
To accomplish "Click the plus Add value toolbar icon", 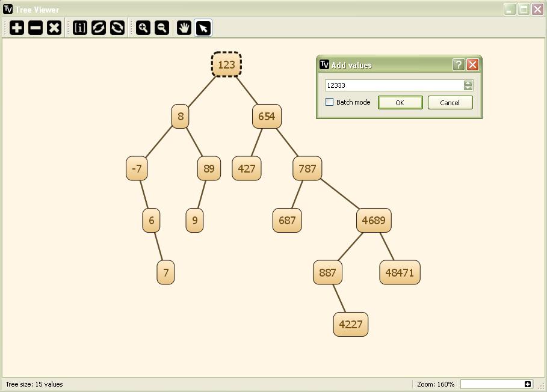I will click(x=17, y=28).
